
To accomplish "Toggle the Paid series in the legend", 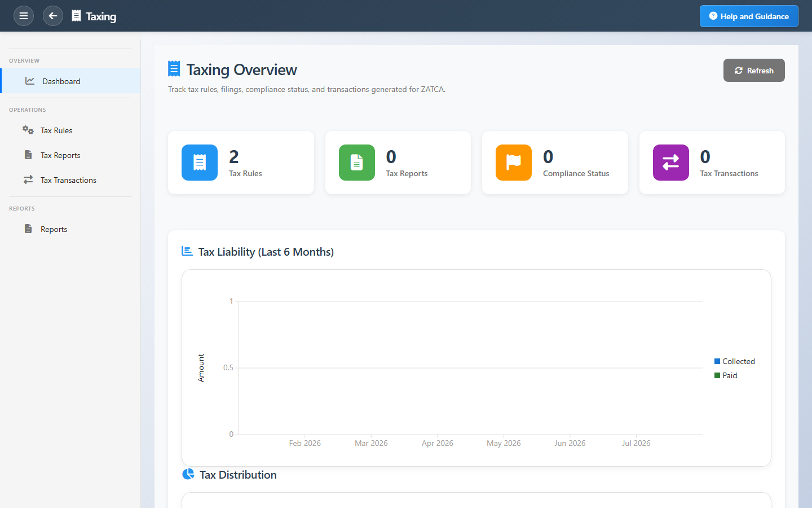I will click(x=726, y=375).
